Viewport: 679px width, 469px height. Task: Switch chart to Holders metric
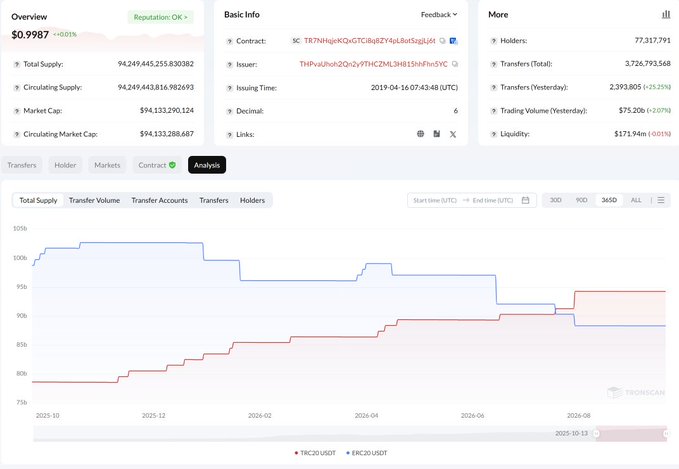pyautogui.click(x=252, y=200)
